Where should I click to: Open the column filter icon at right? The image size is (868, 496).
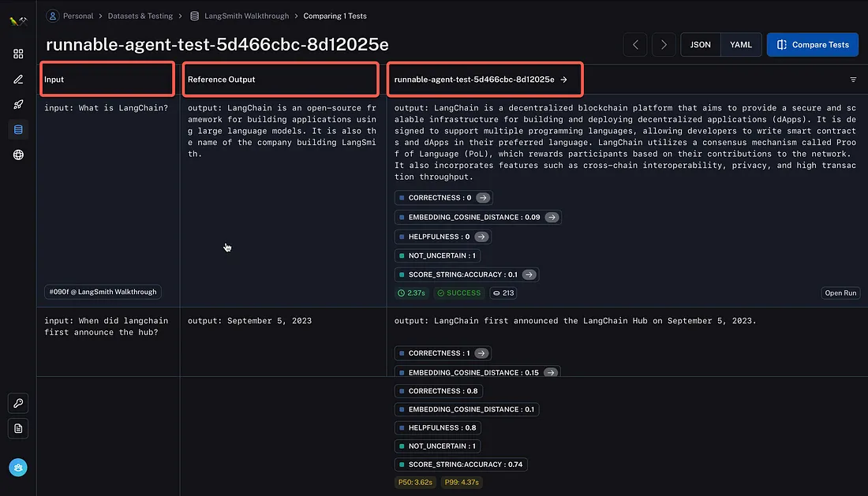click(853, 80)
